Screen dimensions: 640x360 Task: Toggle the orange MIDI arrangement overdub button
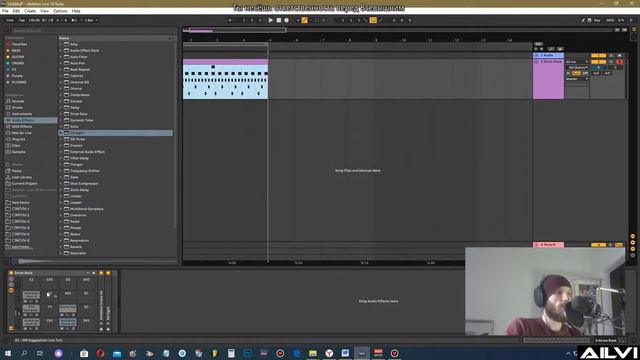[304, 20]
